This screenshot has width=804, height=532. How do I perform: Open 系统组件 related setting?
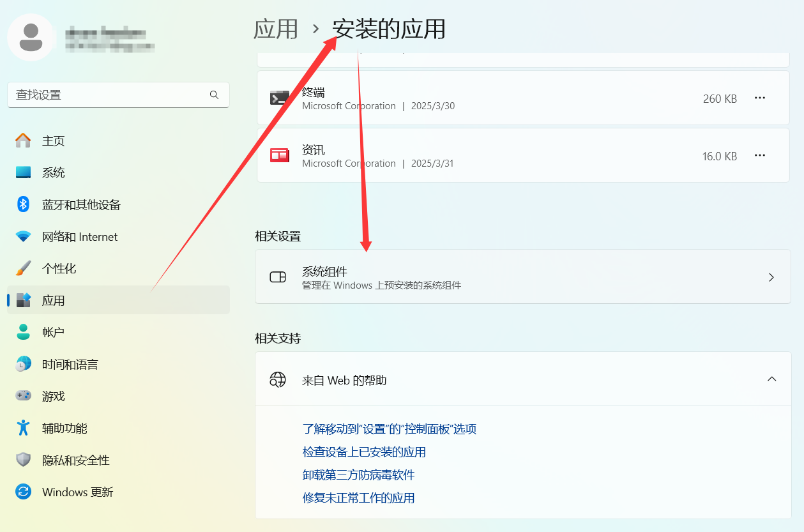[523, 277]
